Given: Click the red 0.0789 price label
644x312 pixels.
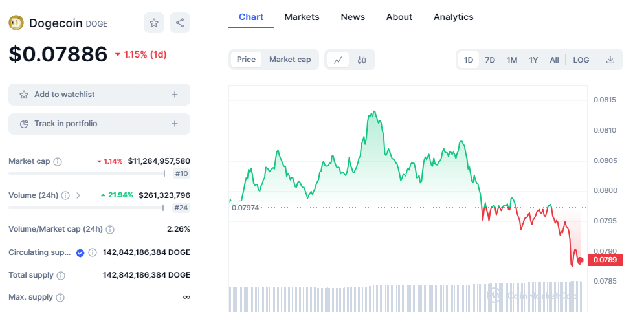Looking at the screenshot, I should point(605,260).
